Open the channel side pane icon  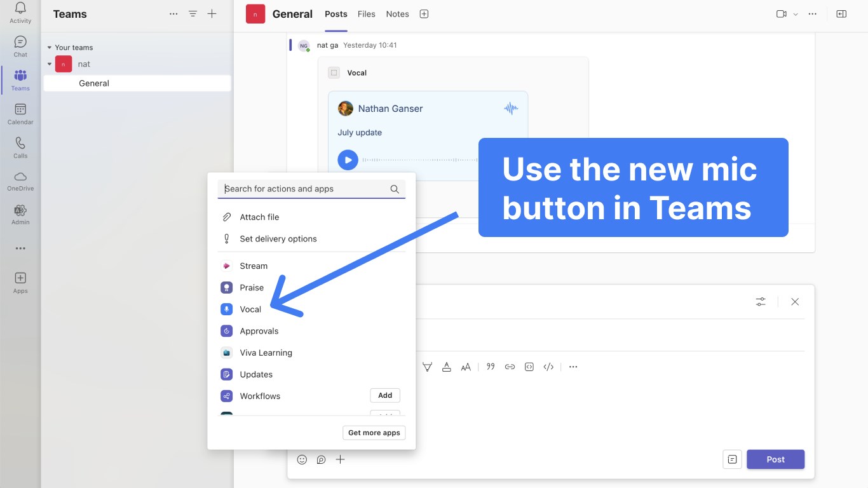click(841, 14)
